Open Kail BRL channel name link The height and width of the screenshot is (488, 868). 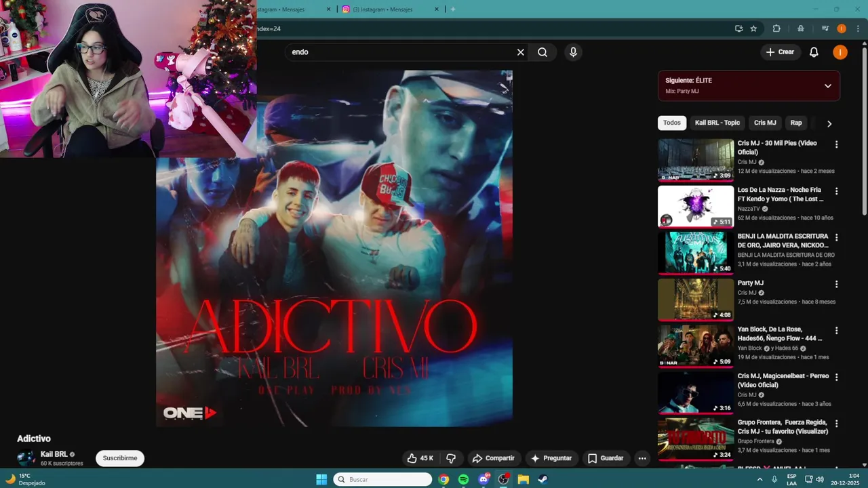54,454
